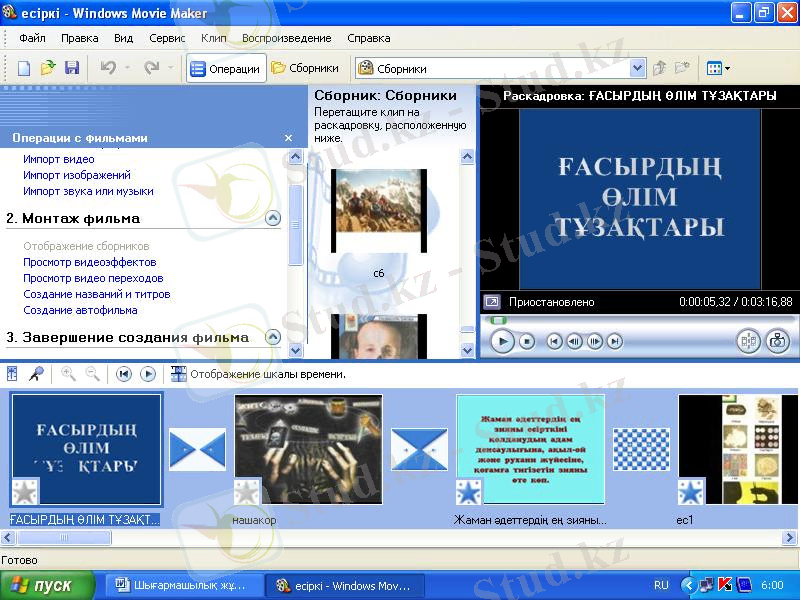Viewport: 800px width, 600px height.
Task: Click the Создание названий и титров link
Action: 97,294
